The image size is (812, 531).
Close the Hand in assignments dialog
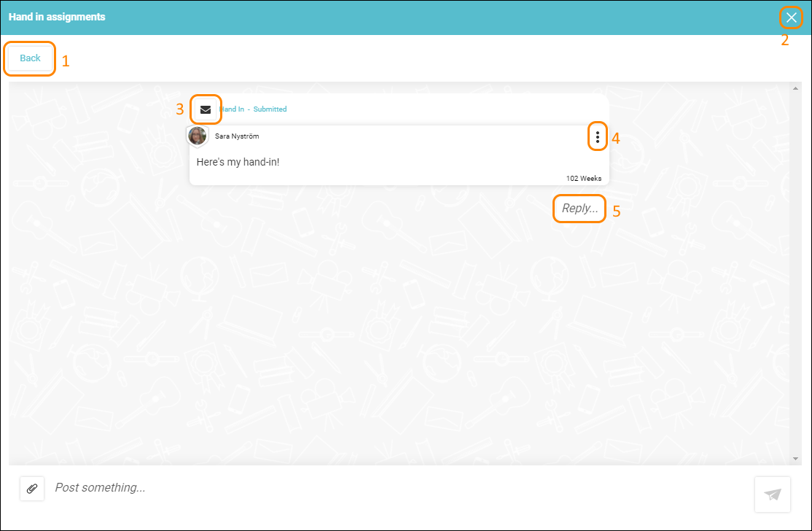[x=791, y=18]
